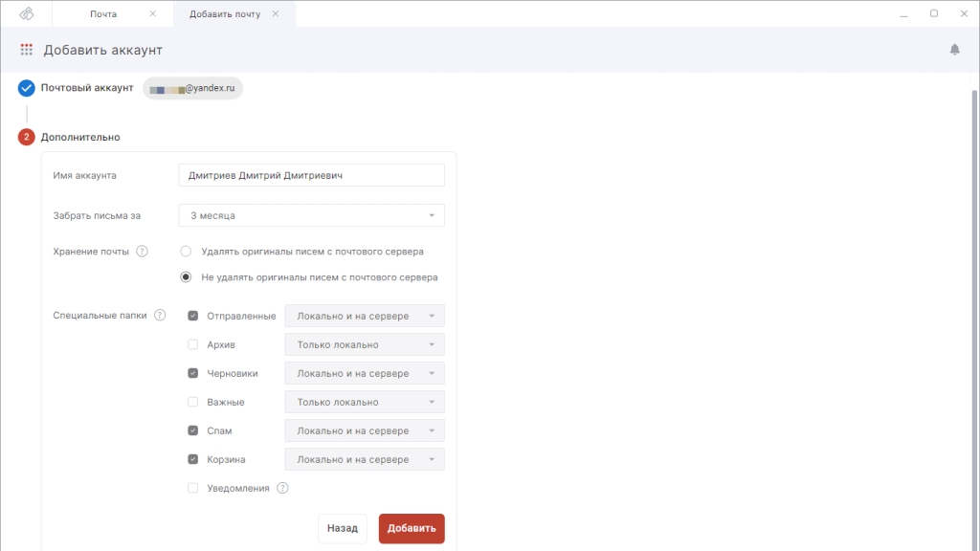Click help icon beside Специальные папки

click(160, 315)
